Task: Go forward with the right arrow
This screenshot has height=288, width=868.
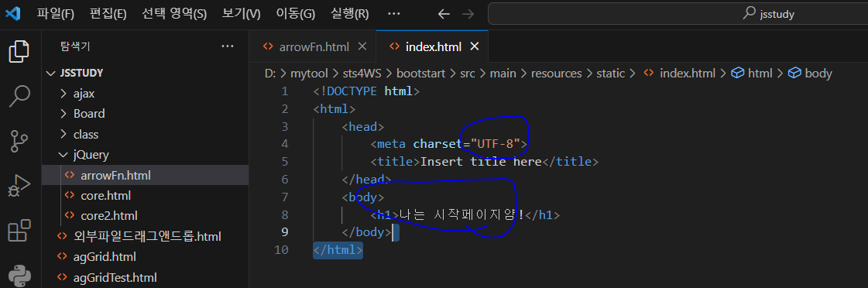Action: pyautogui.click(x=468, y=15)
